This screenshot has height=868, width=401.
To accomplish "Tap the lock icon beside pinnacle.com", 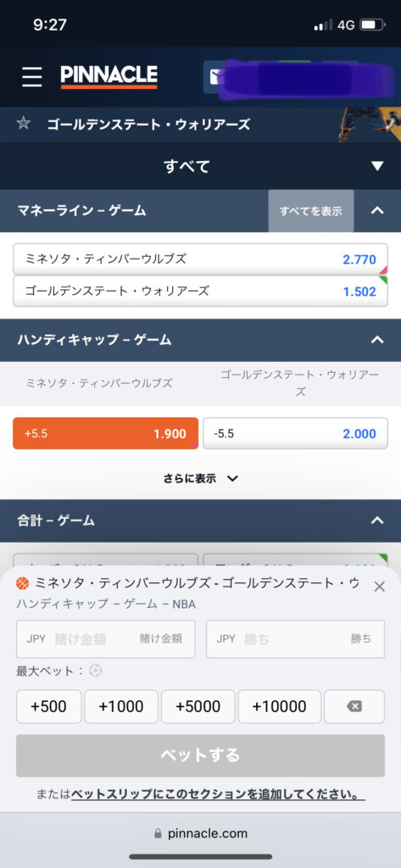I will (158, 834).
